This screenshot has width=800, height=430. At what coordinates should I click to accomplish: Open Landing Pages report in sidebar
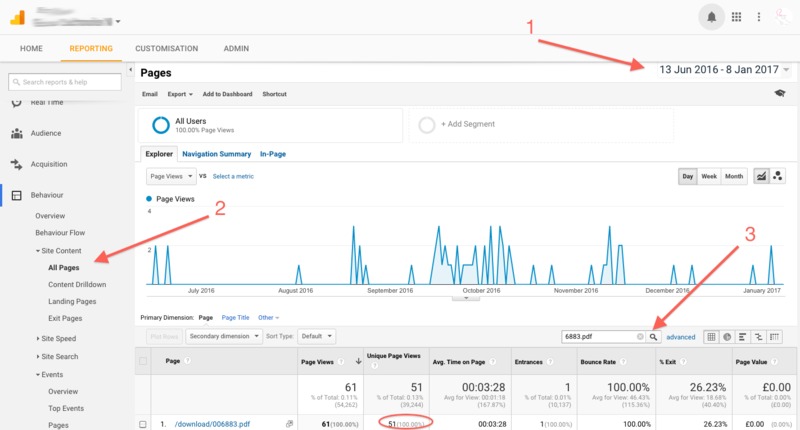[72, 301]
